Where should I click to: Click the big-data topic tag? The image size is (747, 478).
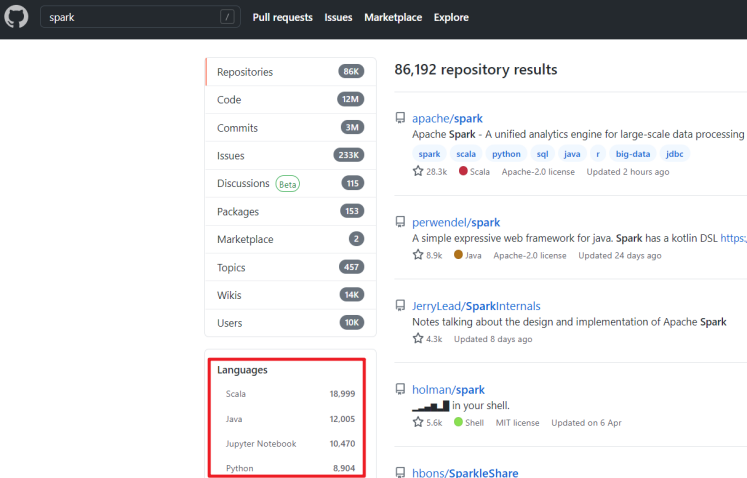(633, 154)
